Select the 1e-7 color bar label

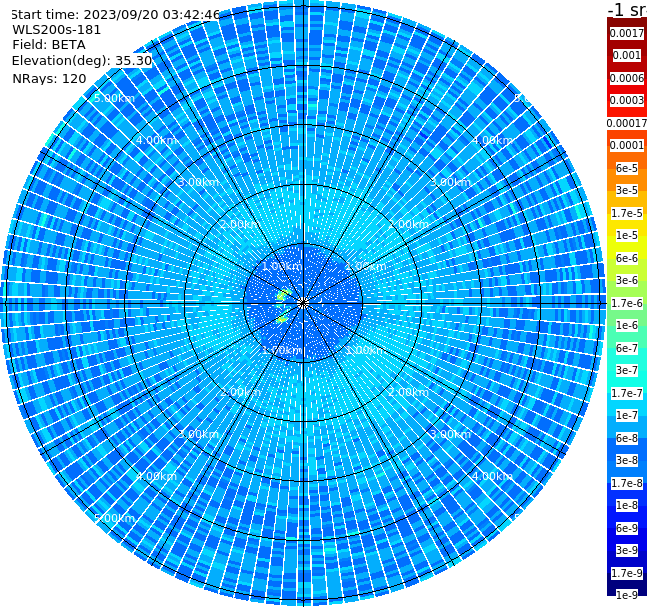(627, 415)
